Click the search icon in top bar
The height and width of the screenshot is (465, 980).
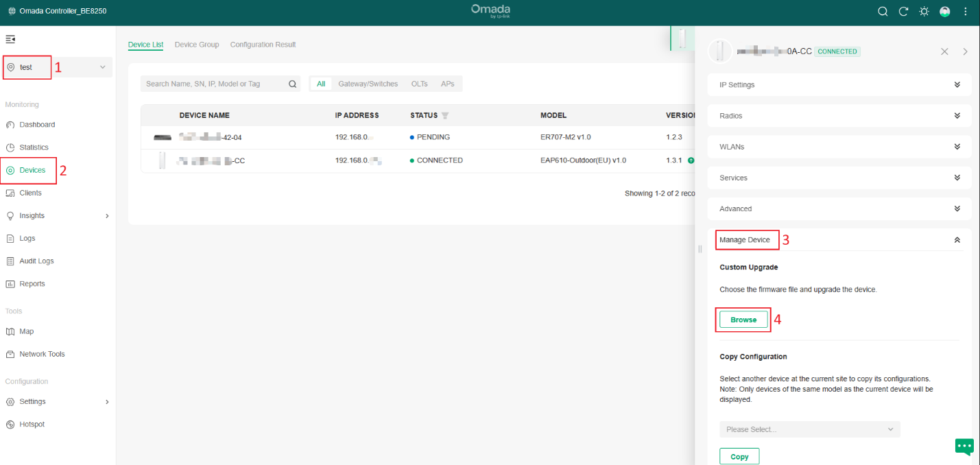pyautogui.click(x=883, y=12)
